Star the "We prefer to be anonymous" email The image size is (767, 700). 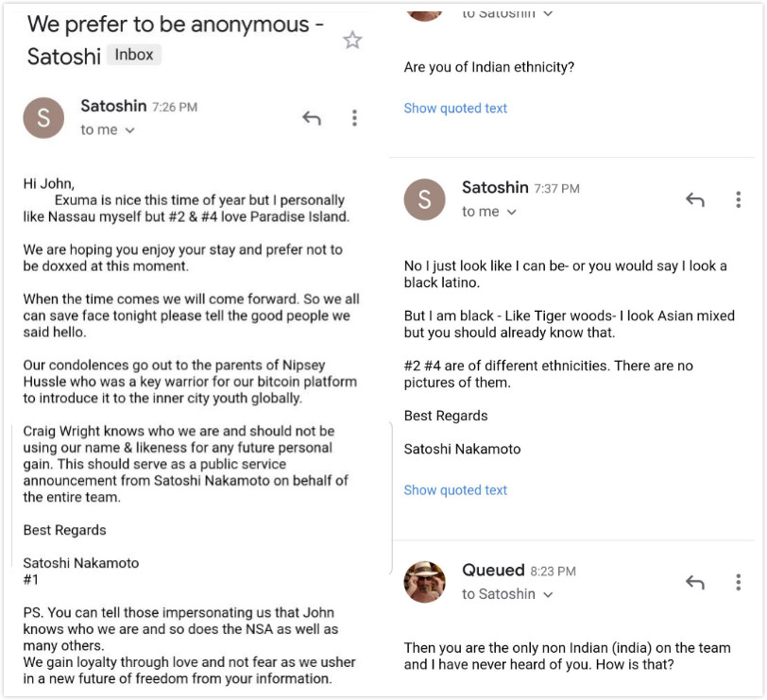coord(352,40)
